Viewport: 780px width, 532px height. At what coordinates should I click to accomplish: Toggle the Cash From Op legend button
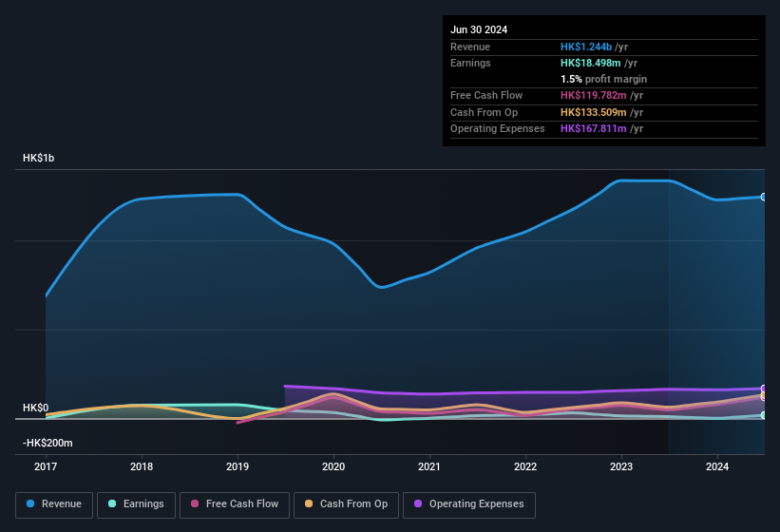pos(346,504)
